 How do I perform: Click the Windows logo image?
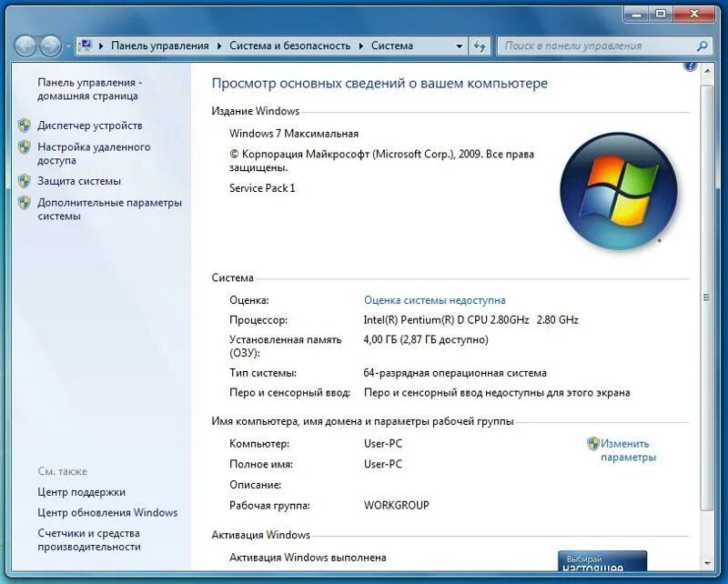(x=619, y=191)
